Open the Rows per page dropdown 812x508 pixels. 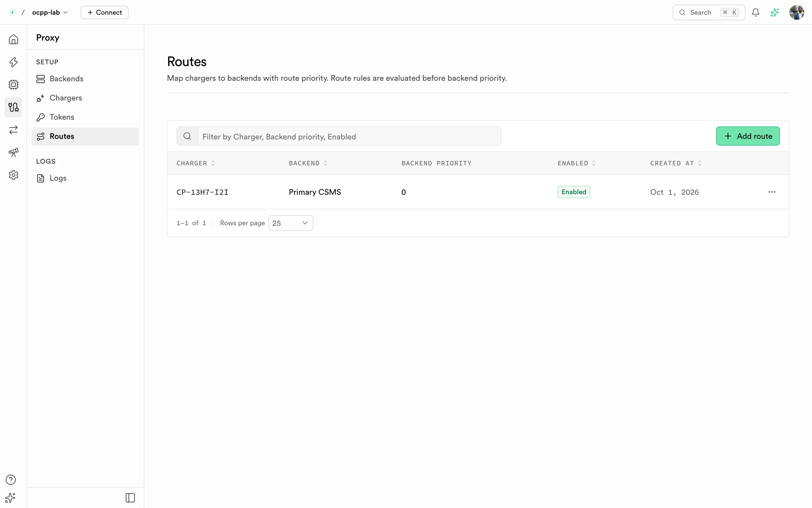[x=291, y=223]
